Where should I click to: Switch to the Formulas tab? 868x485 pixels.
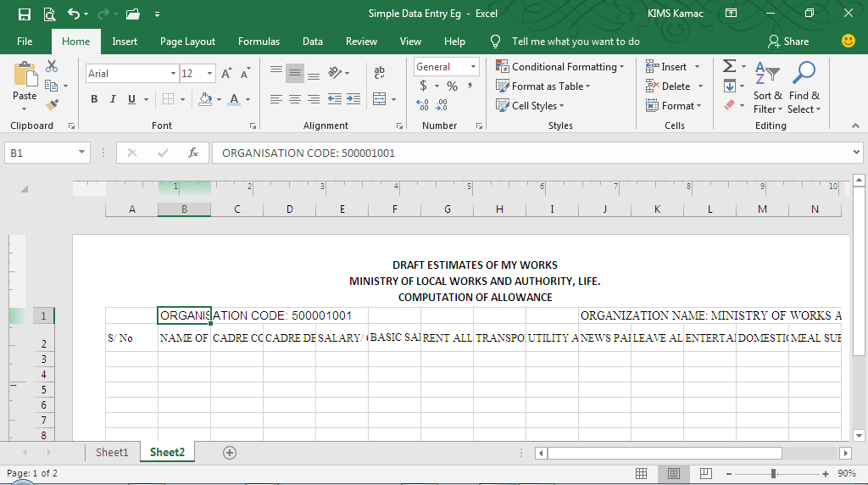pyautogui.click(x=259, y=42)
